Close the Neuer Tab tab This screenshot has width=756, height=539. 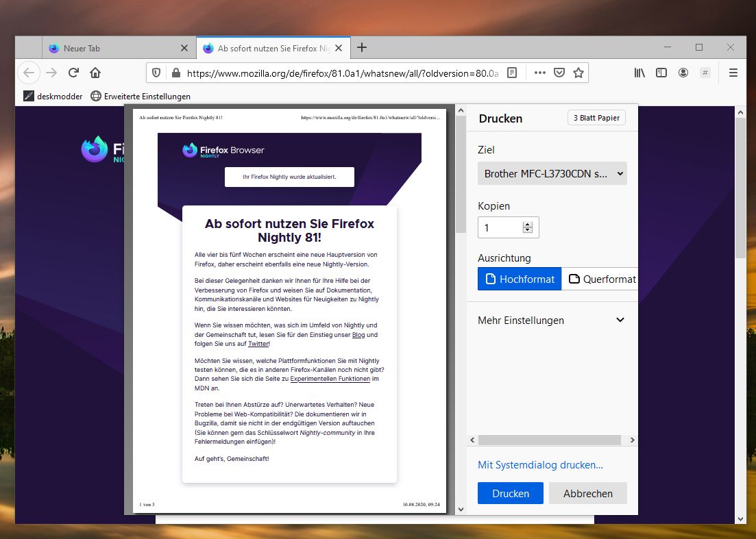pyautogui.click(x=184, y=48)
